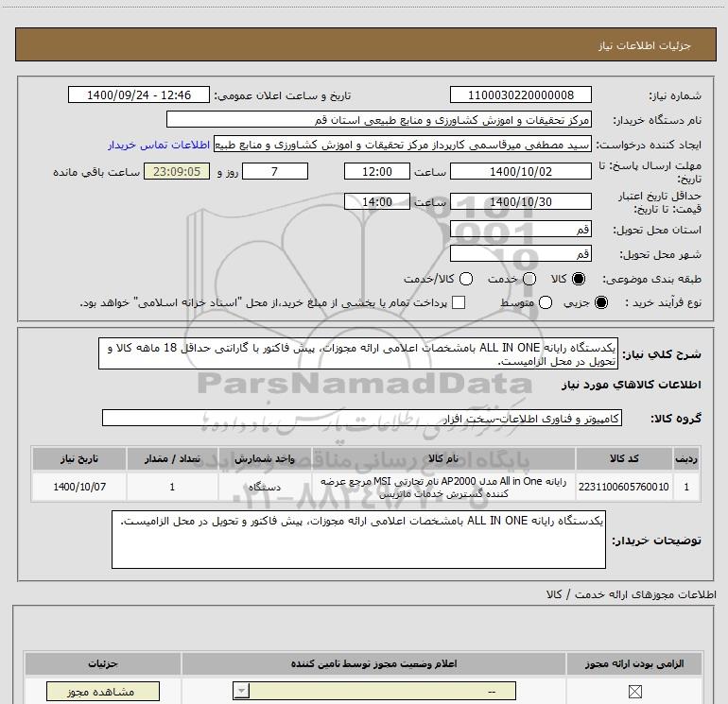Click the announcement date field 1400/09/24 - 12:46
Screen dimensions: 728x704
pyautogui.click(x=139, y=94)
